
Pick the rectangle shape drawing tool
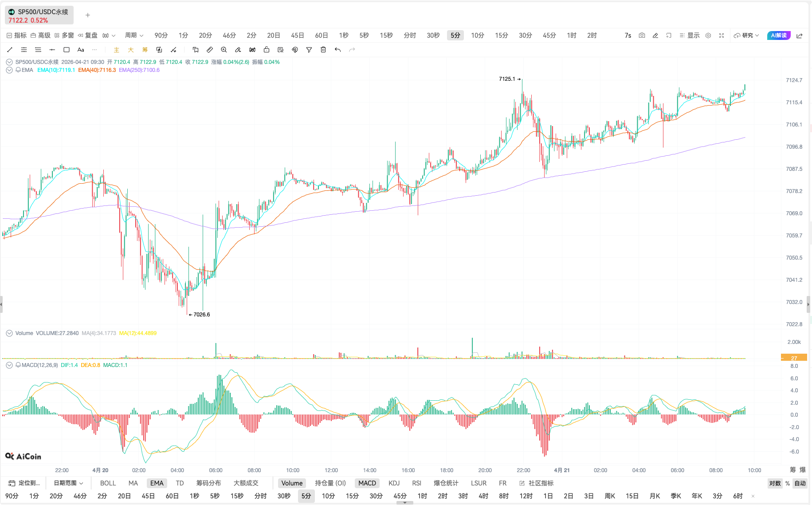coord(67,50)
